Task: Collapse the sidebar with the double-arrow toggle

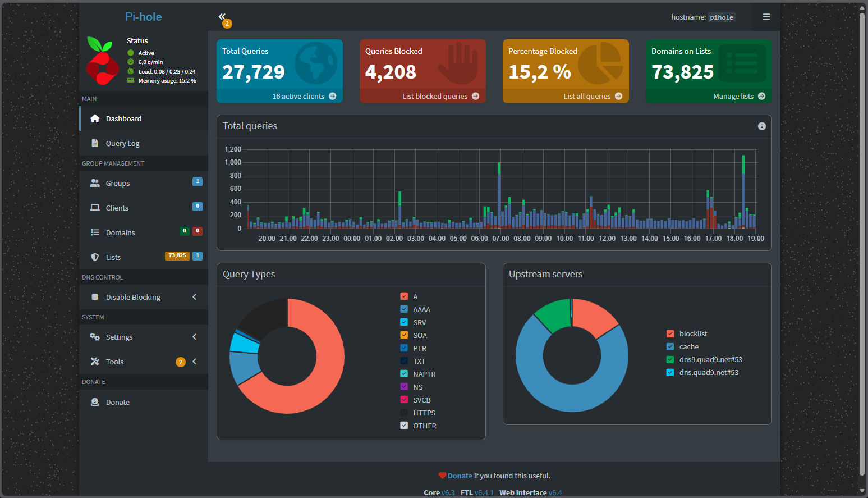Action: (222, 17)
